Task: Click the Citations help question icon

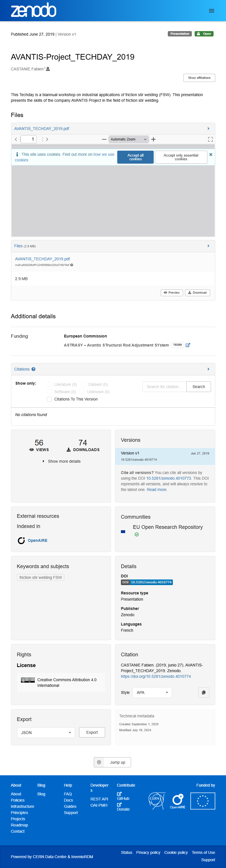Action: coord(33,369)
